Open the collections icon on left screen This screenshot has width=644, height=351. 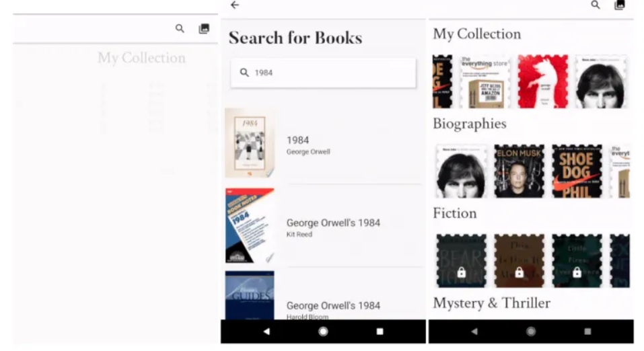204,28
